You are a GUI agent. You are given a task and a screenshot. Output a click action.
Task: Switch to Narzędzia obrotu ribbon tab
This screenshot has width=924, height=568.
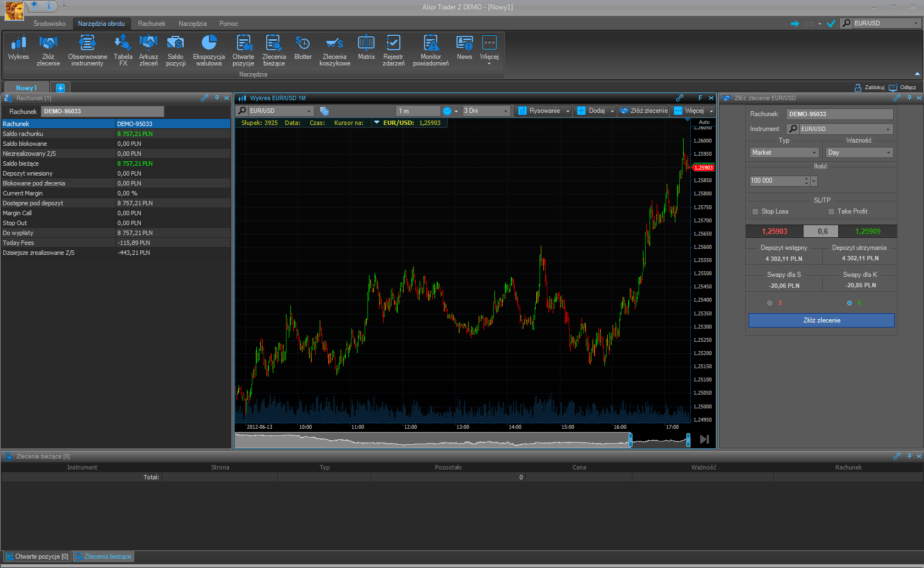click(x=101, y=24)
